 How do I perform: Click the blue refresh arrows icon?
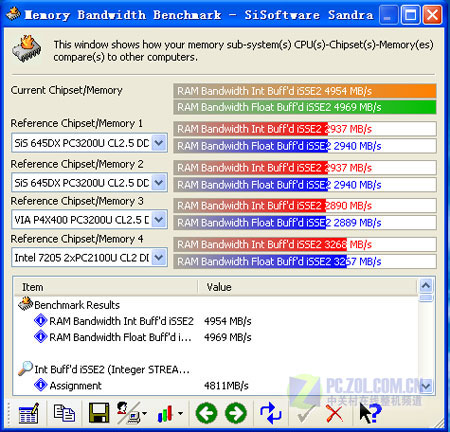[x=271, y=413]
